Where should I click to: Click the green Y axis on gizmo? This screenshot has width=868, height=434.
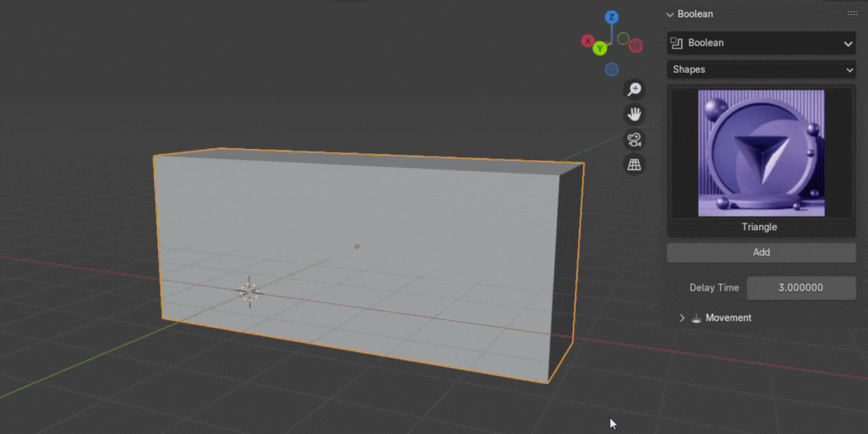pos(600,48)
